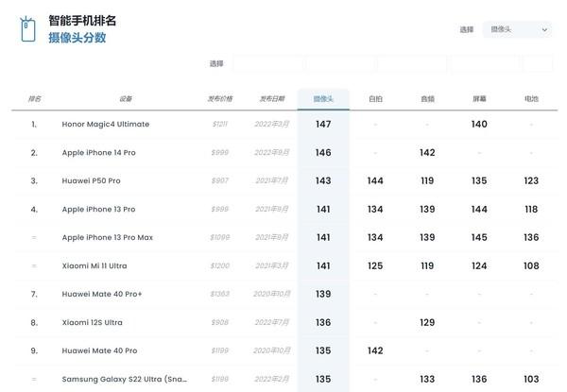Viewport: 567px width, 392px height.
Task: Click display score 145 for iPhone 13 Pro Max
Action: coord(479,237)
